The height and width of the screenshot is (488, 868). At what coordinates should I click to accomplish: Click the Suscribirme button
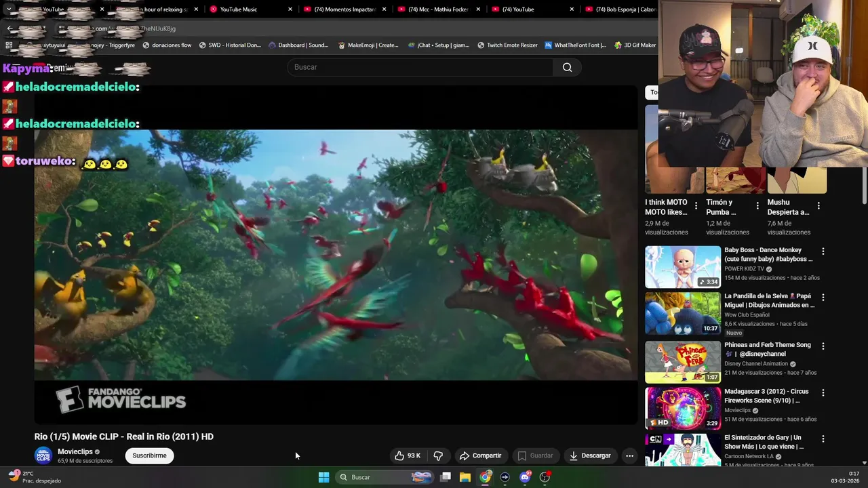[149, 455]
